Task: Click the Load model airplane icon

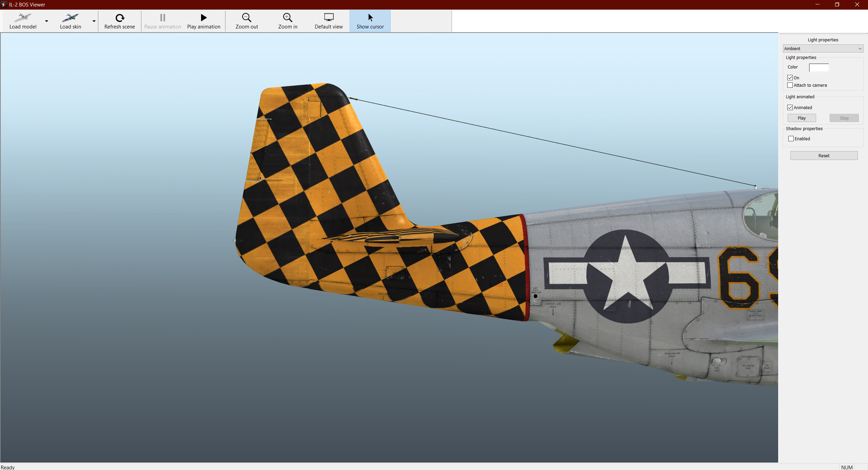Action: pyautogui.click(x=23, y=17)
